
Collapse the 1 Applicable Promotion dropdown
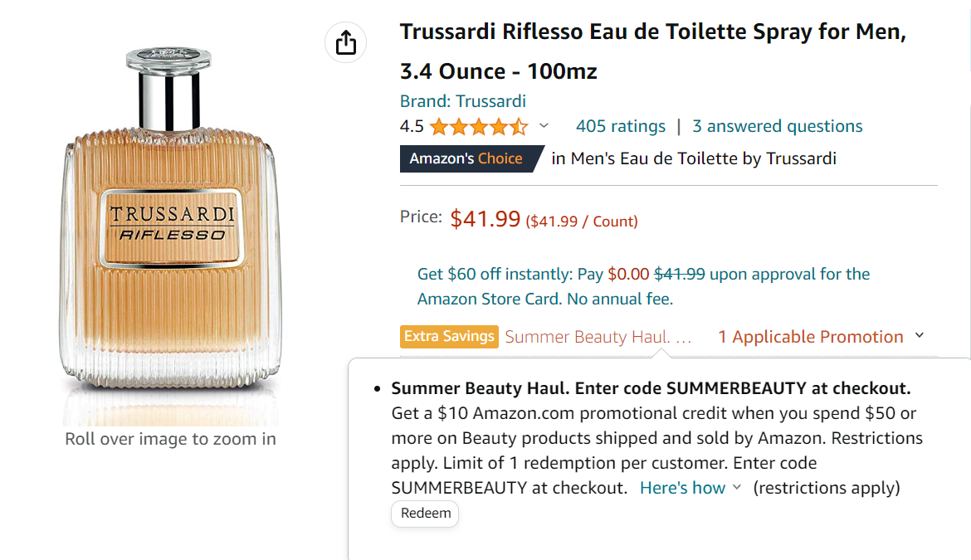[821, 337]
